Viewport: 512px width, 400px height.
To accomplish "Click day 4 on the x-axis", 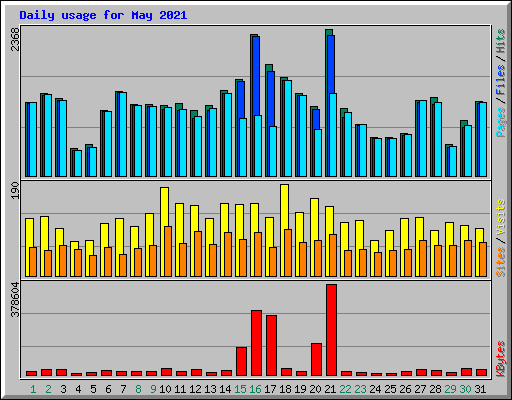I will pyautogui.click(x=78, y=389).
